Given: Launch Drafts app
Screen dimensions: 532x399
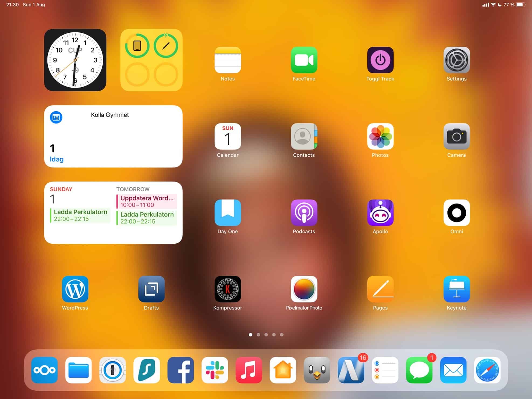Looking at the screenshot, I should pyautogui.click(x=151, y=289).
